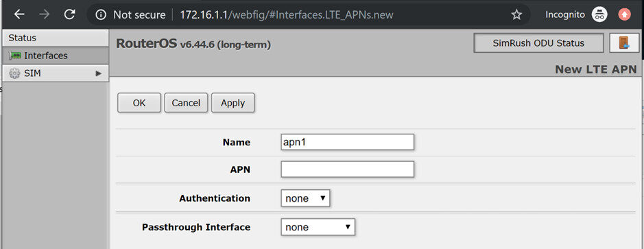Screen dimensions: 644x249
Task: Click the Interfaces card icon in sidebar
Action: (x=15, y=56)
